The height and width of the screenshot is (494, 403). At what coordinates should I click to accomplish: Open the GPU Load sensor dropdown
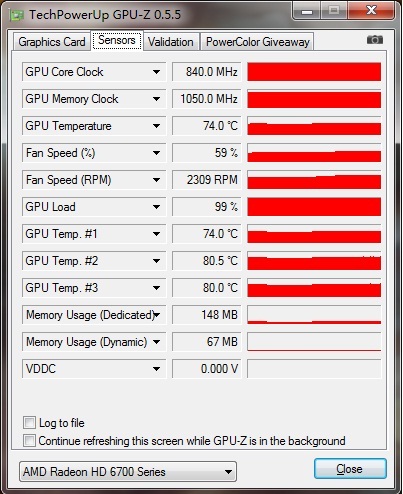click(x=156, y=207)
